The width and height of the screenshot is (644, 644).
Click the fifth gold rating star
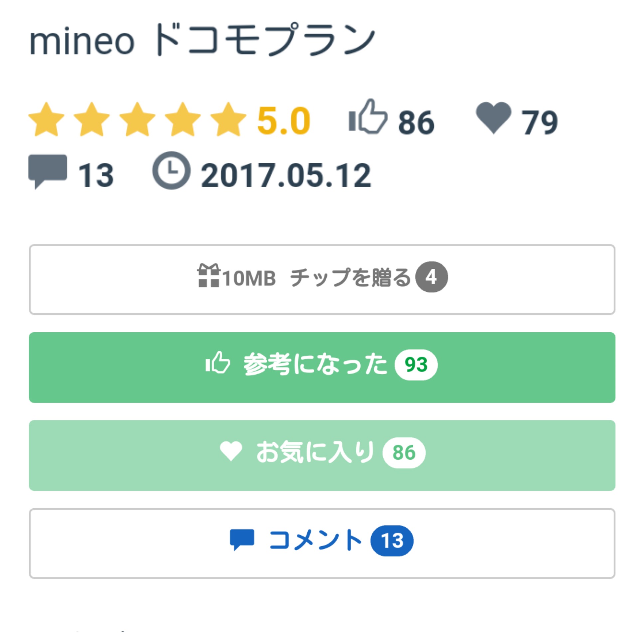tap(228, 120)
